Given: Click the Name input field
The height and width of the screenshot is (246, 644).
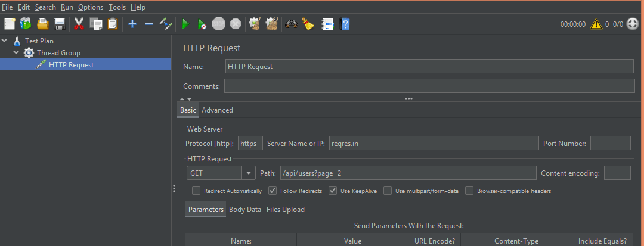Looking at the screenshot, I should [x=429, y=67].
